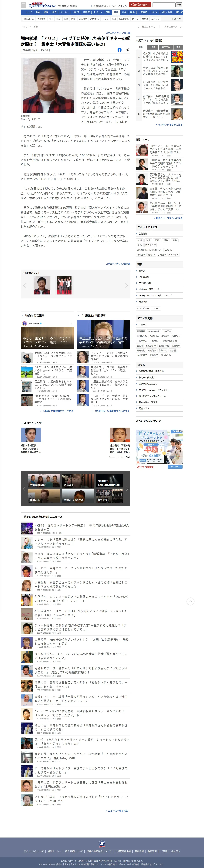Open options on meru_nukumi Instagram embed
Image resolution: width=204 pixels, height=868 pixels.
[71, 324]
